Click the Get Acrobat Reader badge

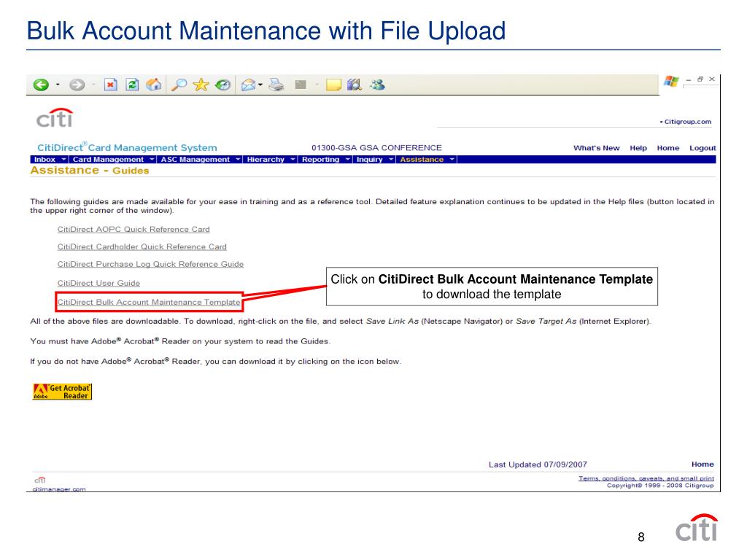62,392
